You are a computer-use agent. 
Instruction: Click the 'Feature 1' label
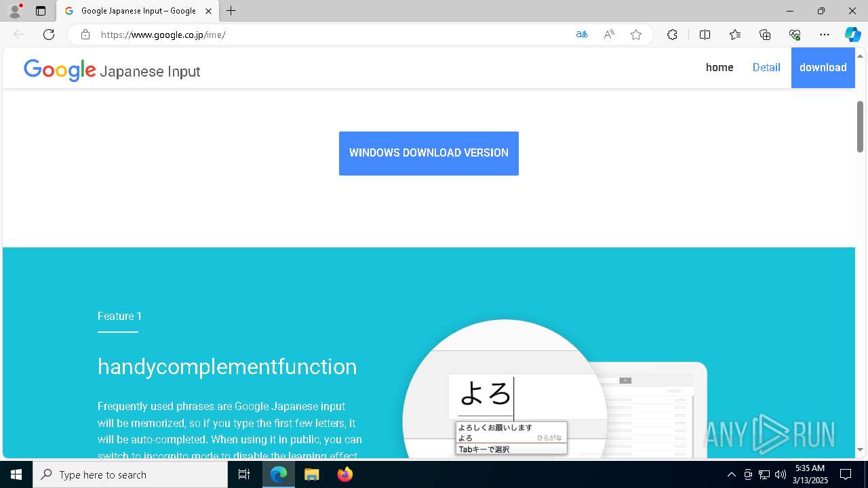119,316
